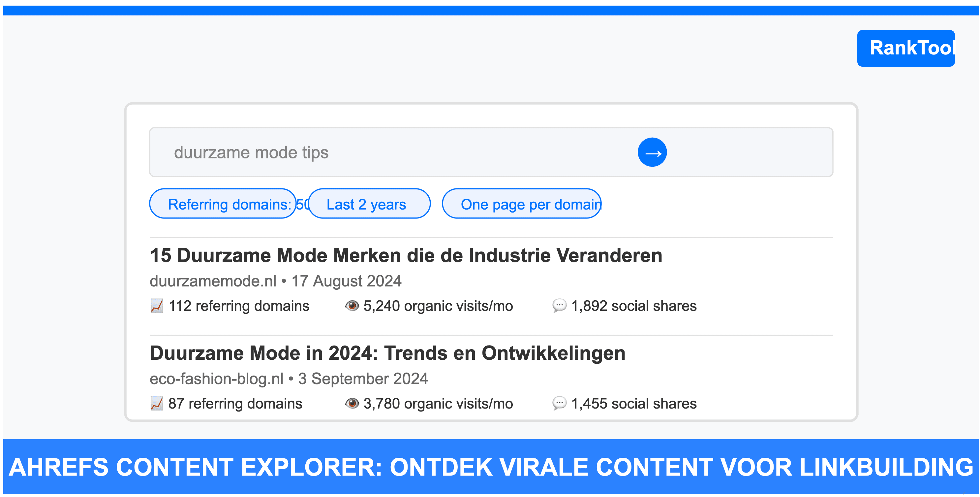This screenshot has width=980, height=497.
Task: Click '1,455 social shares' text
Action: tap(634, 404)
